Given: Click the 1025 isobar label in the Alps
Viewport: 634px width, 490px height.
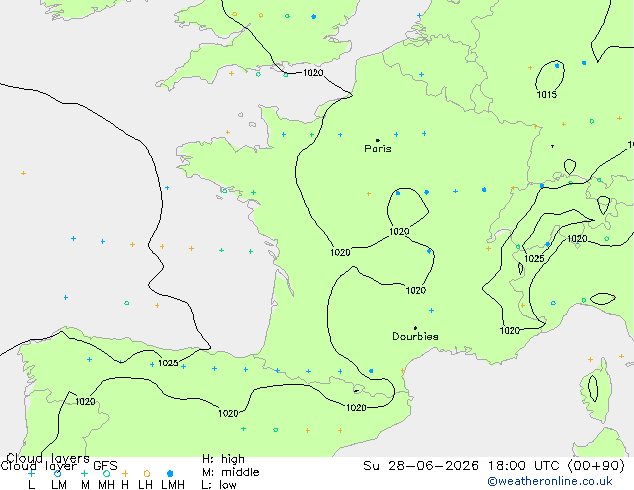Looking at the screenshot, I should tap(534, 259).
